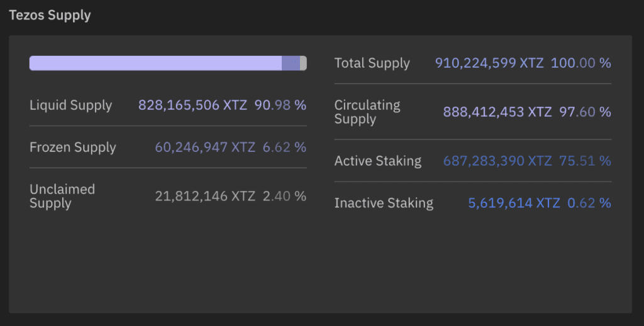Viewport: 644px width, 326px height.
Task: Select the Unclaimed Supply label
Action: coord(62,196)
